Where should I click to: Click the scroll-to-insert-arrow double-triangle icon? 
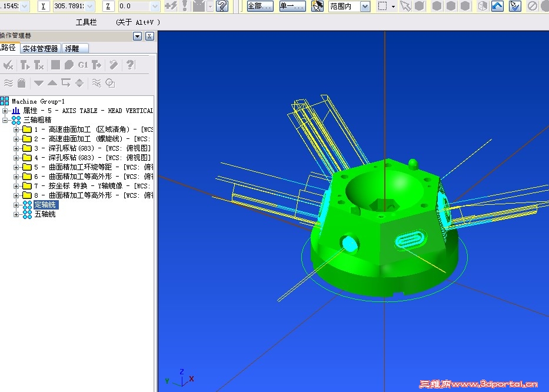coord(79,83)
